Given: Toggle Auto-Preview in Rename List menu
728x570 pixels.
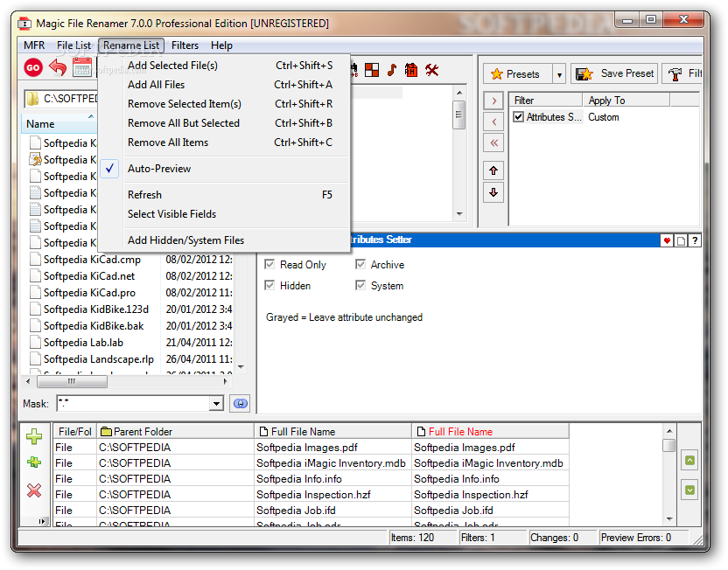Looking at the screenshot, I should point(224,169).
